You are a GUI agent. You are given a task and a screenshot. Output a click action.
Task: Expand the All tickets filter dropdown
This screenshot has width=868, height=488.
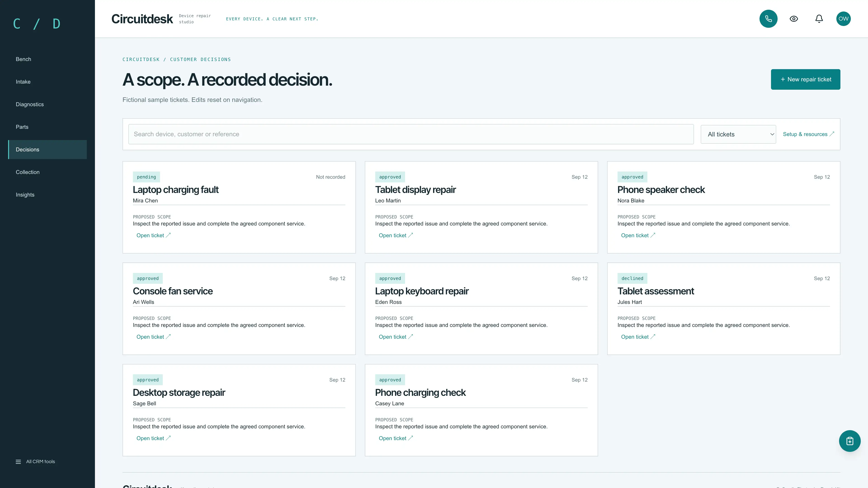click(738, 134)
